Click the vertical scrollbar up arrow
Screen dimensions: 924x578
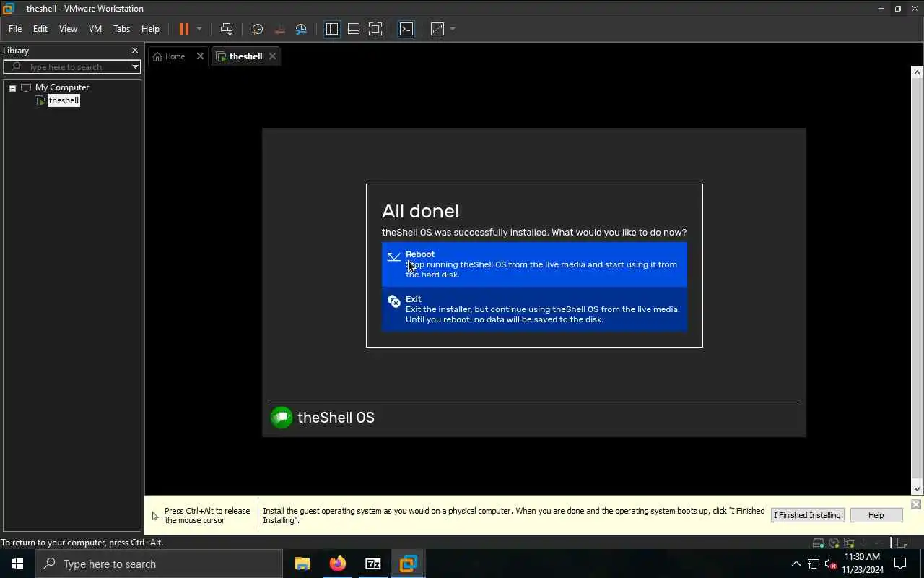pyautogui.click(x=917, y=72)
